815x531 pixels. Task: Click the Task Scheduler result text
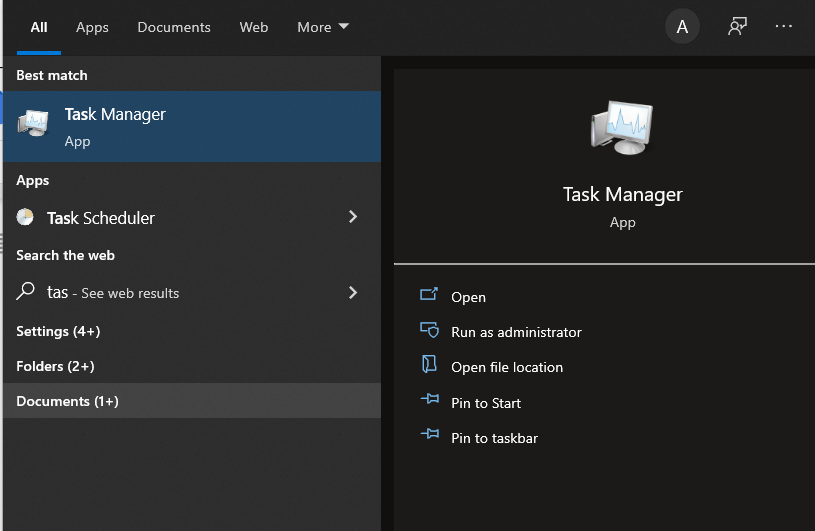click(101, 218)
